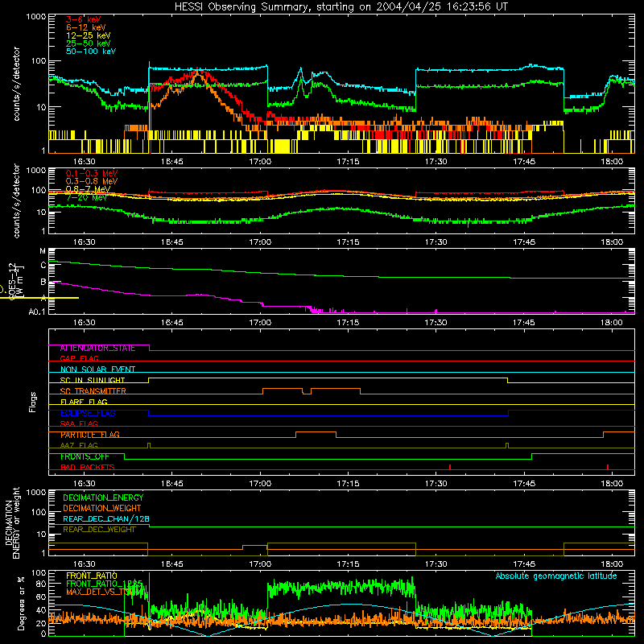
Task: Click the 17:00 time label below the keV panel
Action: point(260,162)
